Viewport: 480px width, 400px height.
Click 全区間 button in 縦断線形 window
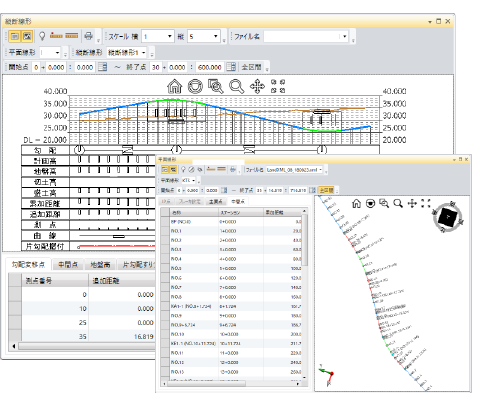point(251,67)
